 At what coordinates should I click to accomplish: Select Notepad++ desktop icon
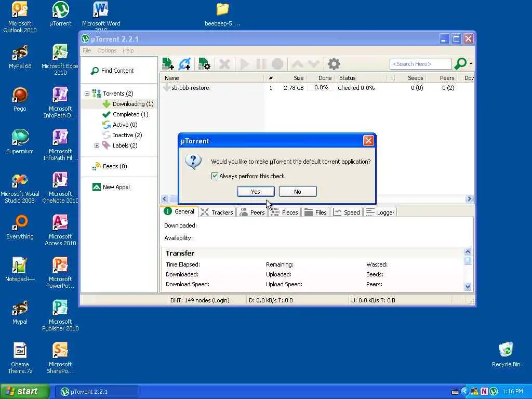coord(20,270)
